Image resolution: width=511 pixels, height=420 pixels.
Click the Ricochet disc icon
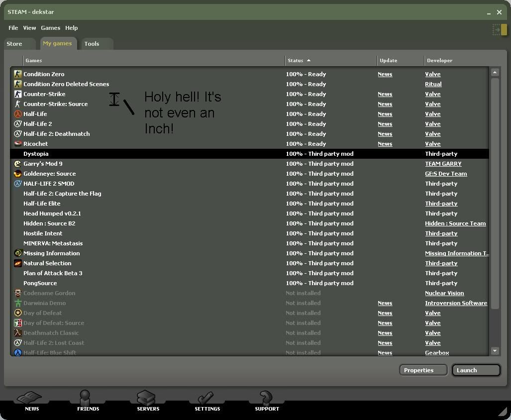pyautogui.click(x=17, y=144)
